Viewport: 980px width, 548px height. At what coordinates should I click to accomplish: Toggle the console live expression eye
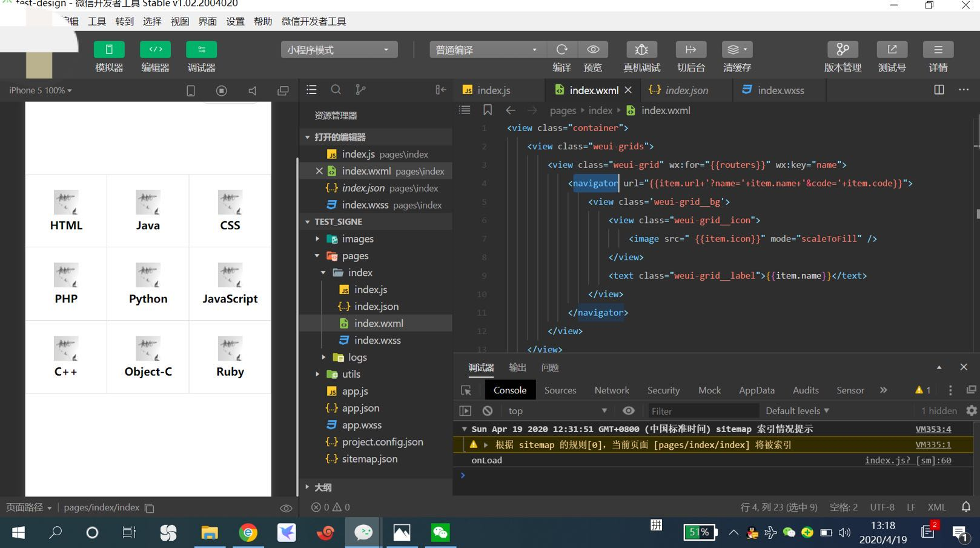point(629,410)
